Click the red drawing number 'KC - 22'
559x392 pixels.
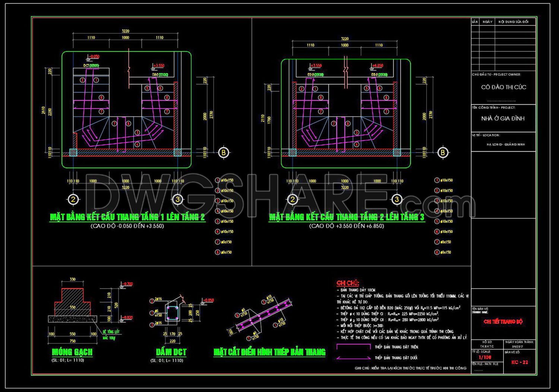pyautogui.click(x=519, y=362)
